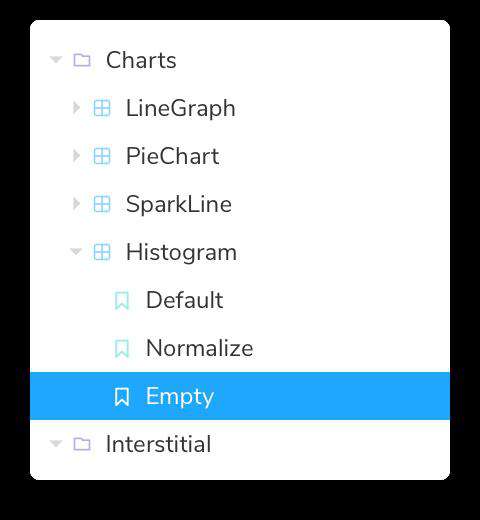Click the LineGraph component grid icon
This screenshot has height=520, width=480.
click(102, 108)
